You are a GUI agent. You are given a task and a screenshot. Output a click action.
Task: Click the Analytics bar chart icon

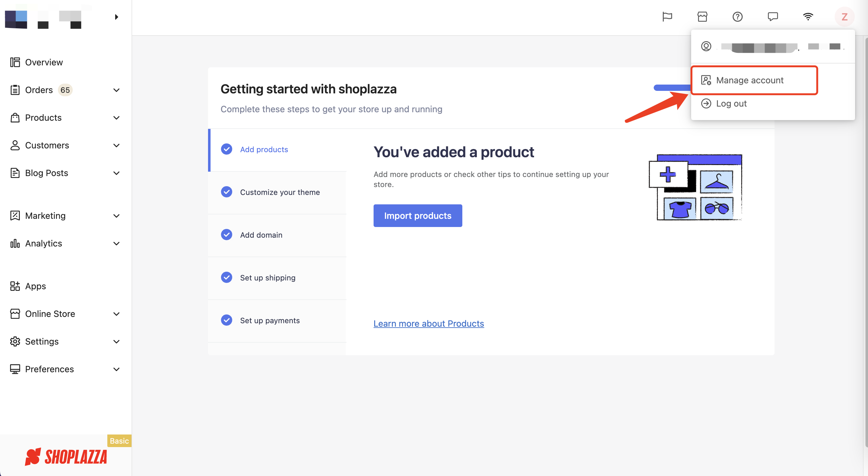click(15, 243)
